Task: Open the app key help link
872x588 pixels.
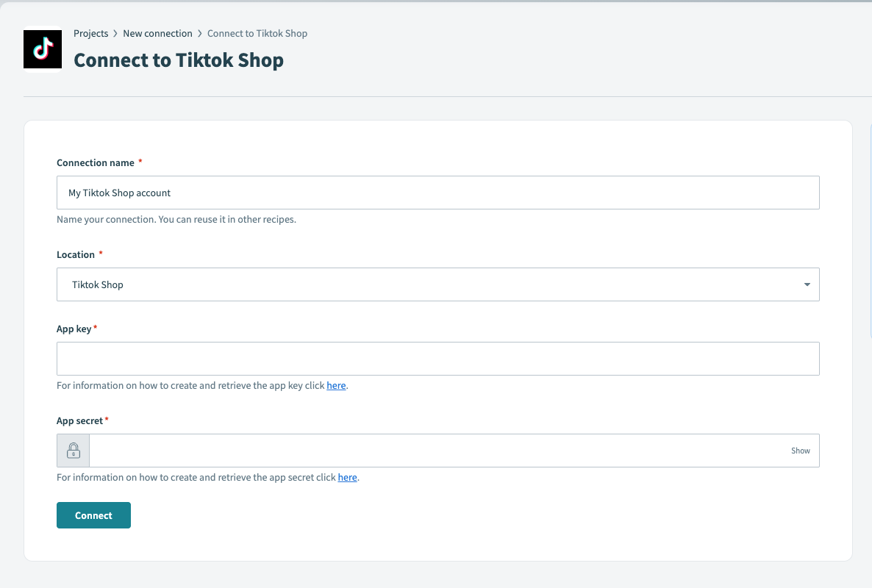Action: coord(336,385)
